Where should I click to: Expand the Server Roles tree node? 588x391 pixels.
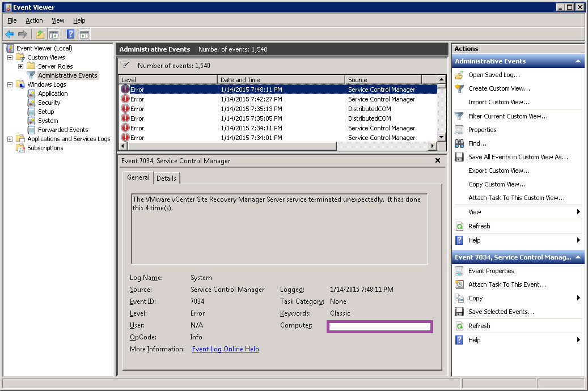pyautogui.click(x=20, y=66)
